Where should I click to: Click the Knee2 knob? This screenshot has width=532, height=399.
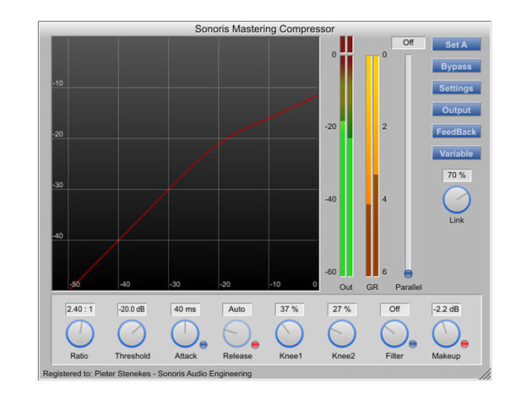click(342, 333)
